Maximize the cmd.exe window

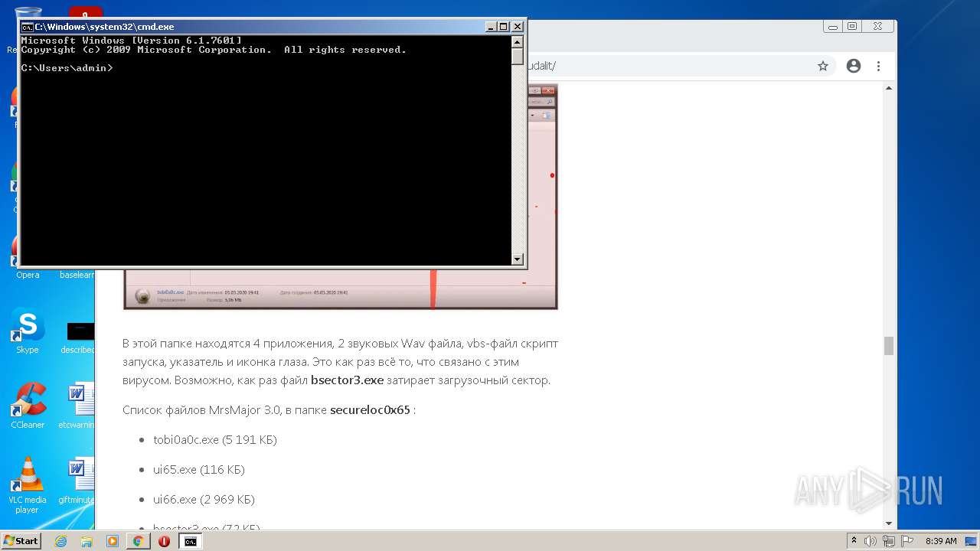pos(504,27)
